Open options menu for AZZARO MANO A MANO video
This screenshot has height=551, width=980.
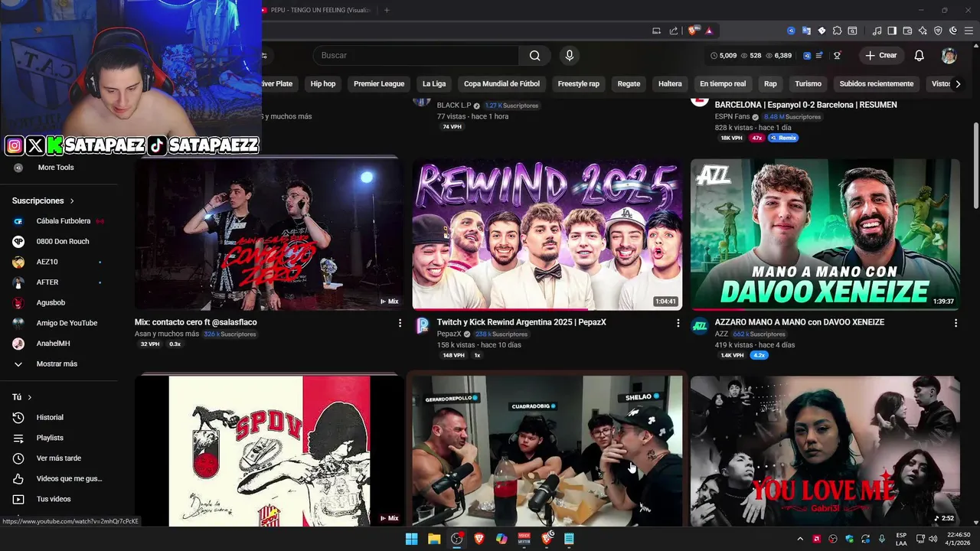point(955,323)
